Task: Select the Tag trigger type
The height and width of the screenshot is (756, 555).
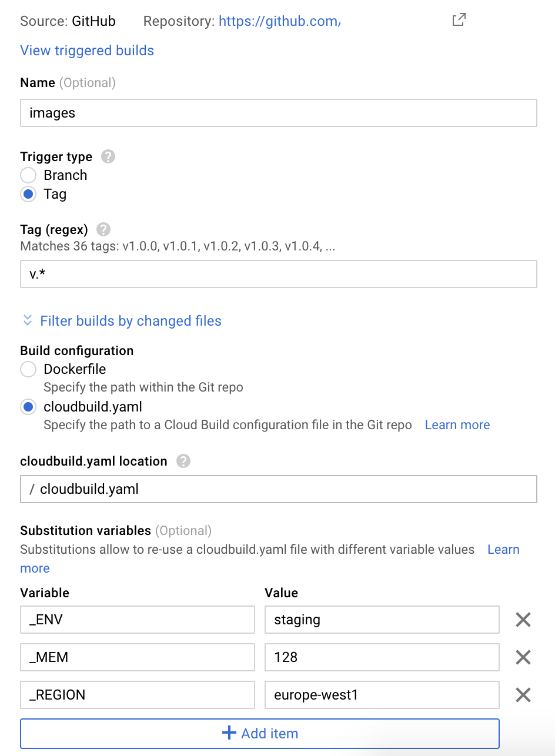Action: [28, 194]
